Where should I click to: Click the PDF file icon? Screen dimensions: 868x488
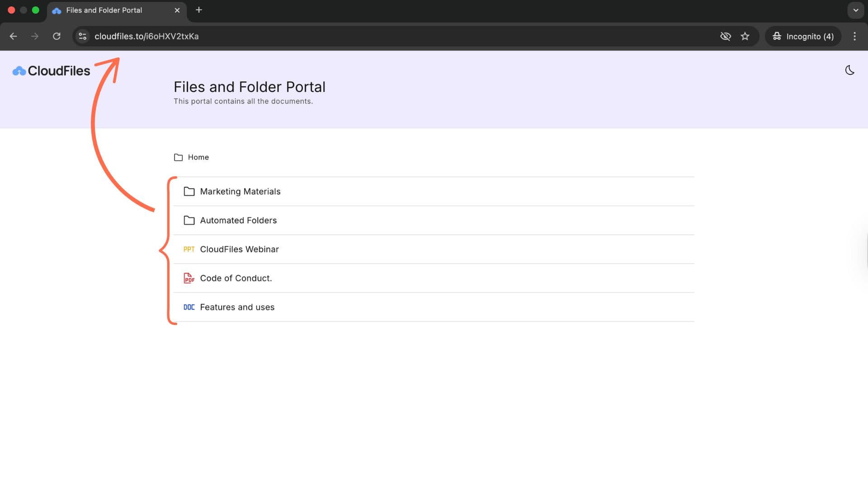[x=189, y=278]
